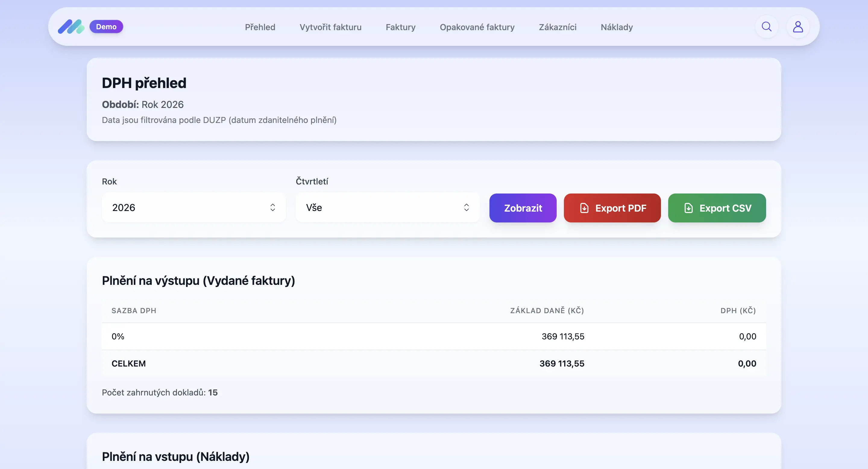The image size is (868, 469).
Task: Open Náklady in top navigation
Action: [617, 27]
